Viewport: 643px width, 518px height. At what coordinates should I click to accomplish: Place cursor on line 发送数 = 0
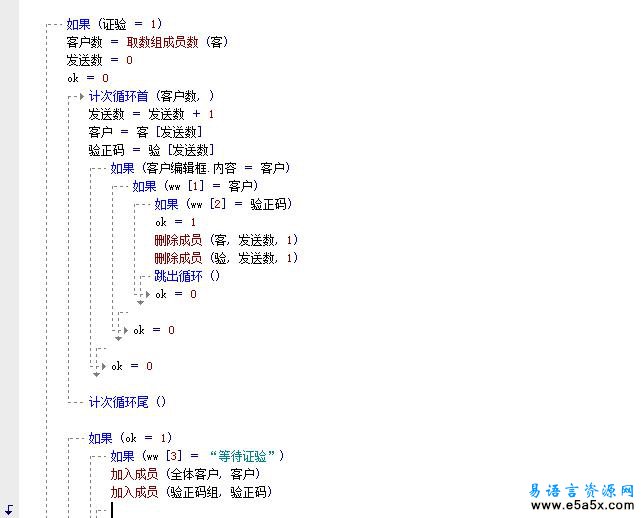click(100, 60)
